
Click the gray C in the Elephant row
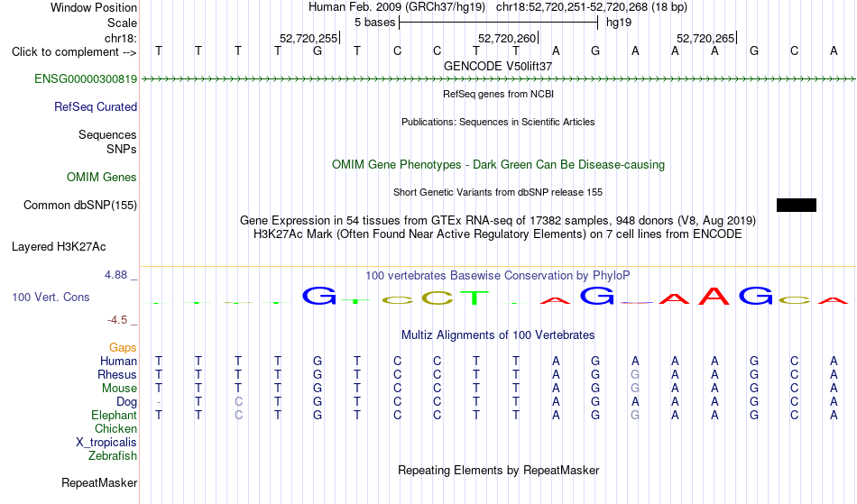tap(238, 415)
